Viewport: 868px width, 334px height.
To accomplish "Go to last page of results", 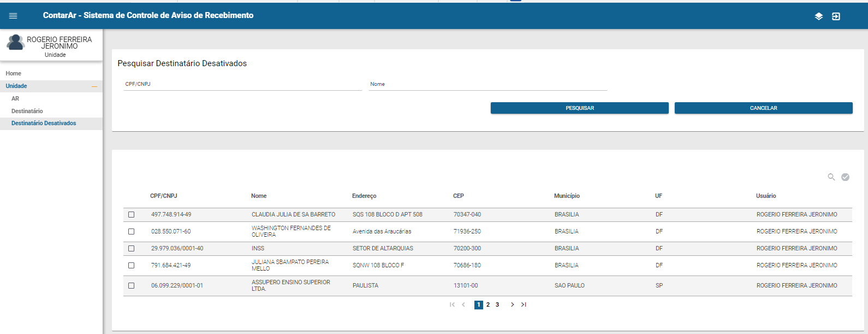I will coord(524,304).
